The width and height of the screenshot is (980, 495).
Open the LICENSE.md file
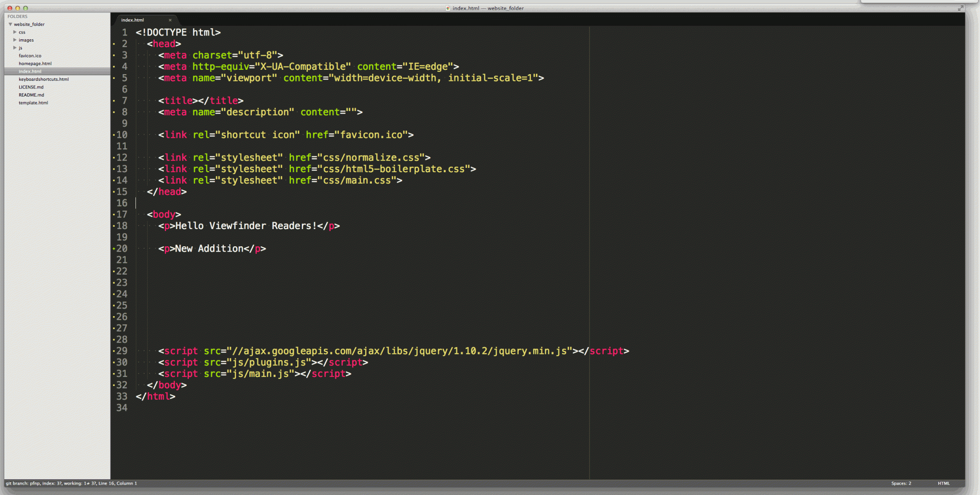31,87
